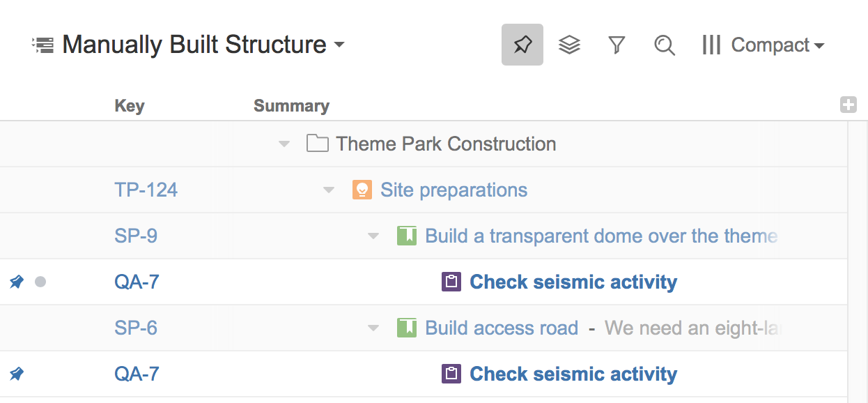Collapse the transparent dome story row
Screen dimensions: 868x403
tap(373, 236)
